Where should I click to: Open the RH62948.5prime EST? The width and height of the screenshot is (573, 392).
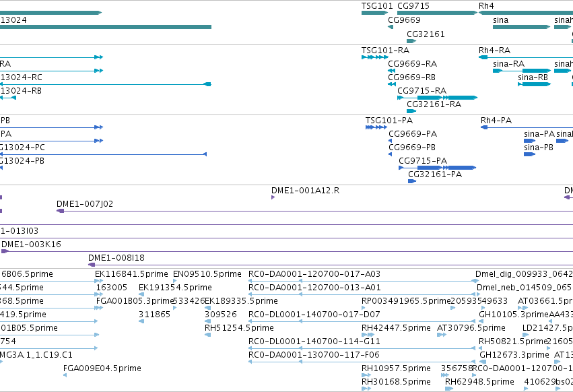(449, 389)
